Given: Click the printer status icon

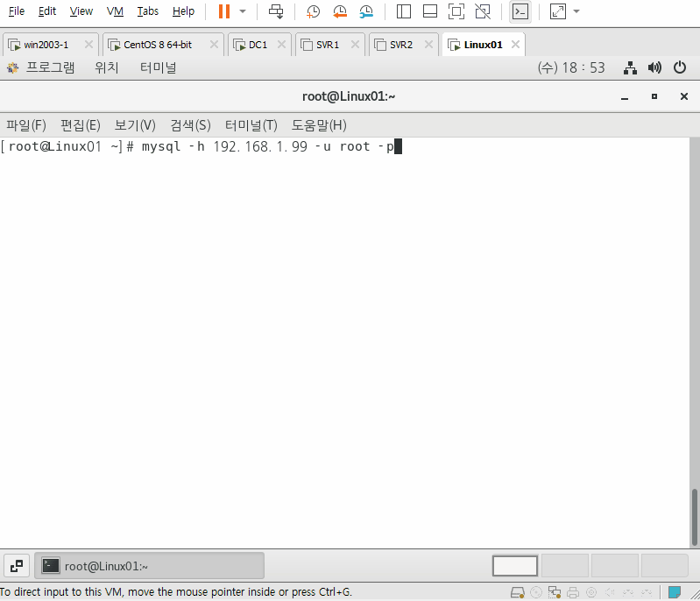Looking at the screenshot, I should point(573,592).
